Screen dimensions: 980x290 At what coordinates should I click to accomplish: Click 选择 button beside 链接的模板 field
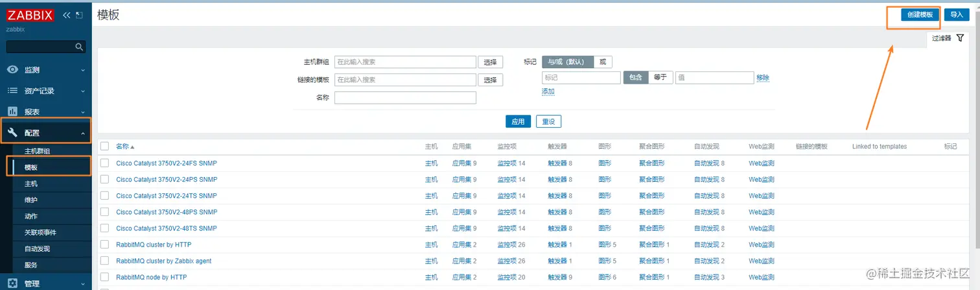coord(491,80)
